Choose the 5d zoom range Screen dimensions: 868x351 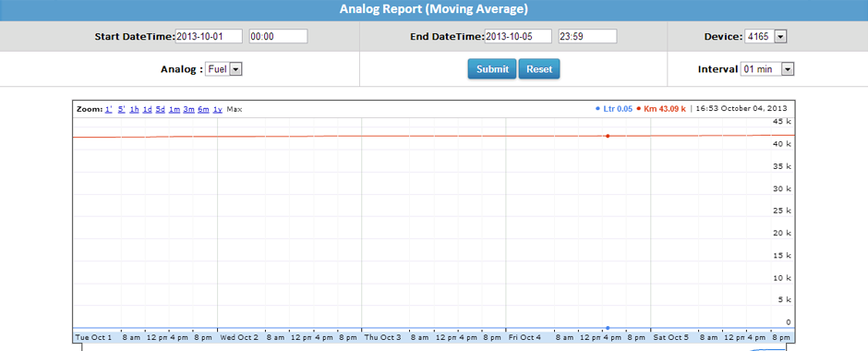[x=161, y=109]
